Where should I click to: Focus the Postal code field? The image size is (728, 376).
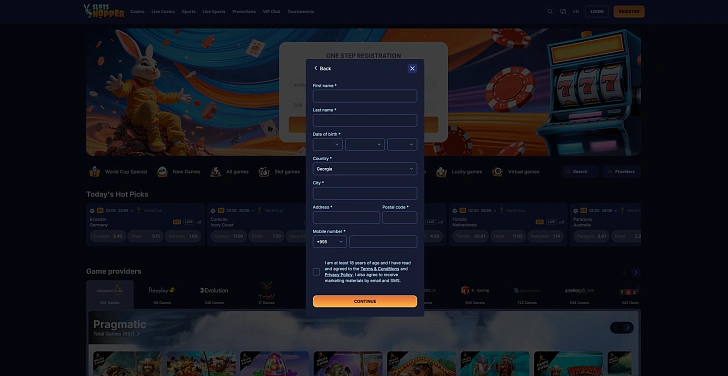pos(400,218)
